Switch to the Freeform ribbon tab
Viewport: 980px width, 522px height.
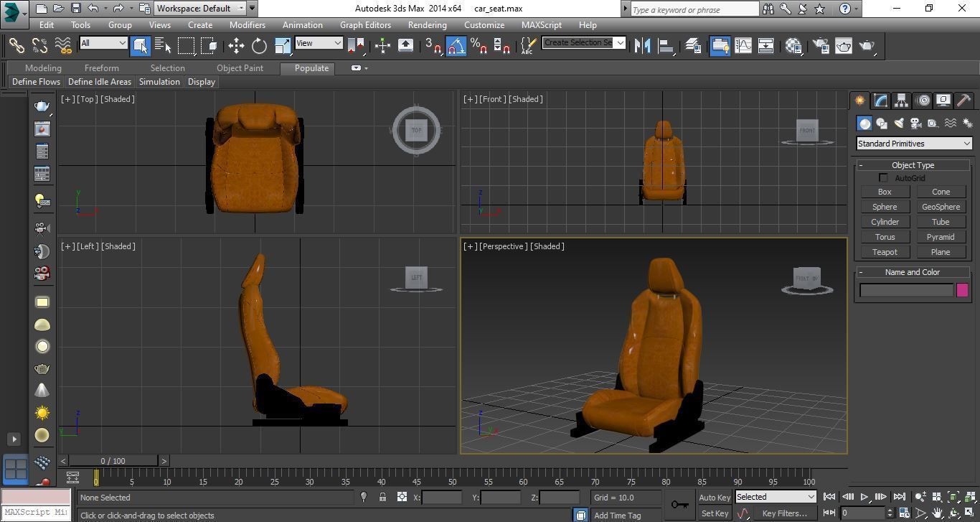pos(102,68)
